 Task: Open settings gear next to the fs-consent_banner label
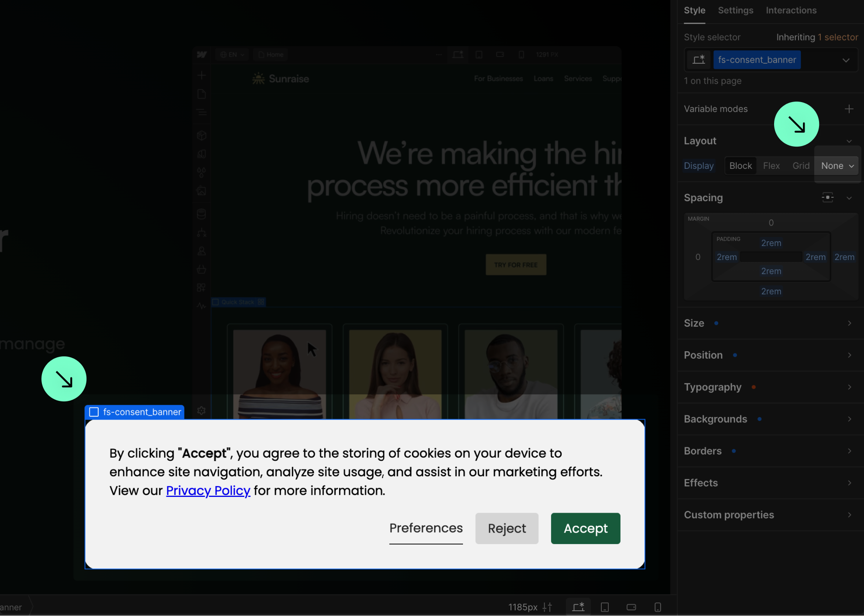(201, 411)
